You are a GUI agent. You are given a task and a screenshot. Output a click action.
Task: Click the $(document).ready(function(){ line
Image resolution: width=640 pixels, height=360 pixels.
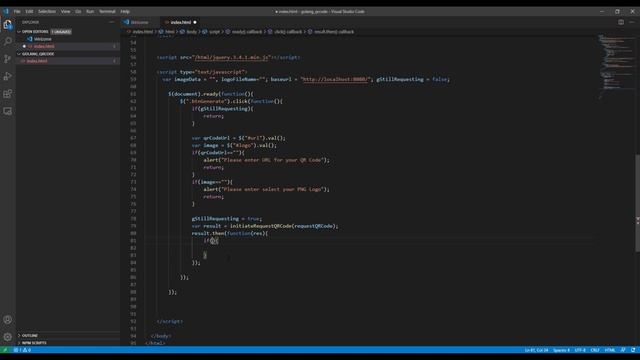point(211,94)
